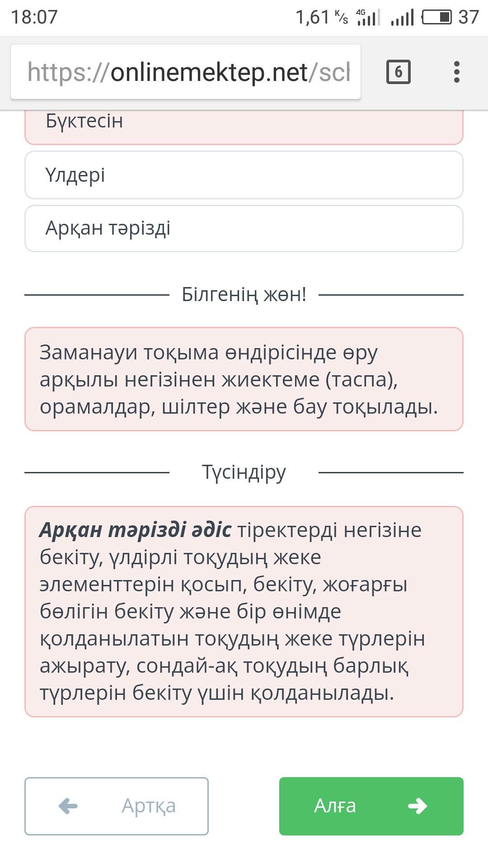Viewport: 488px width, 868px height.
Task: Tap the Білгенің жөн! section heading
Action: [x=244, y=295]
